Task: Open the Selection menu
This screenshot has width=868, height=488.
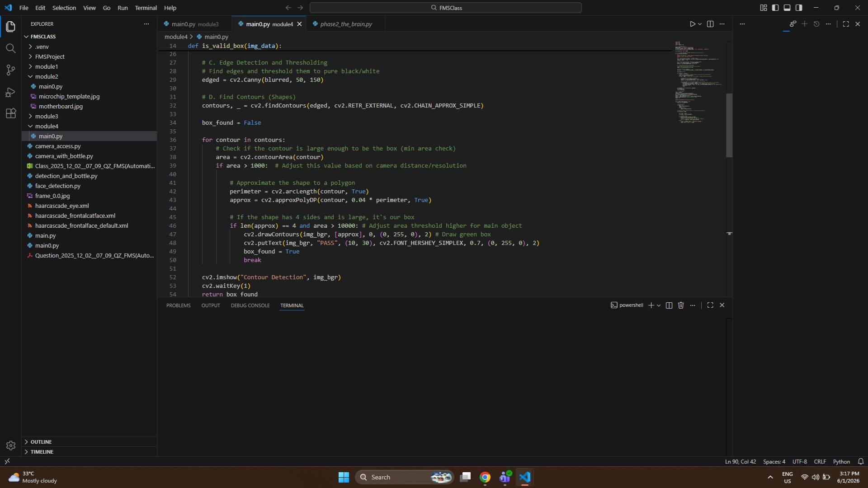Action: [64, 8]
